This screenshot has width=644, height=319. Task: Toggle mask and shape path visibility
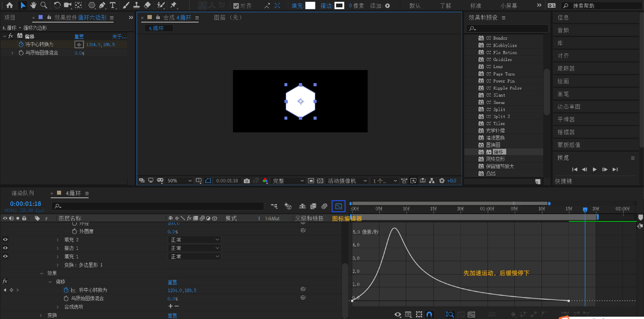(208, 181)
